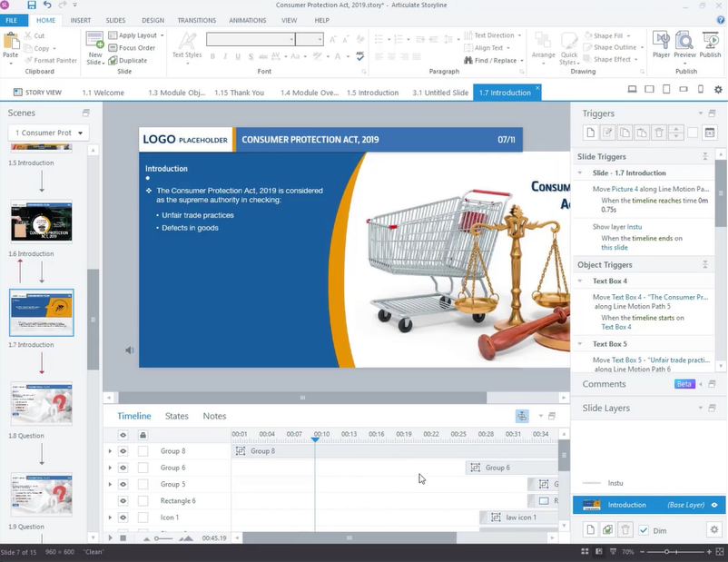The width and height of the screenshot is (728, 562).
Task: Open the 1.5 Introduction slide tab
Action: (x=372, y=93)
